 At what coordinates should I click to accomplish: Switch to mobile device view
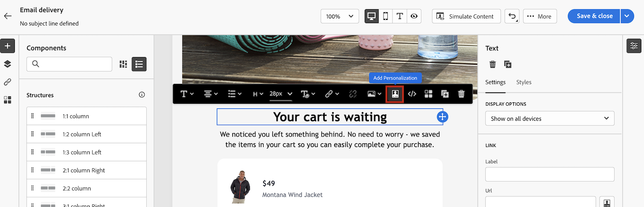pyautogui.click(x=385, y=16)
